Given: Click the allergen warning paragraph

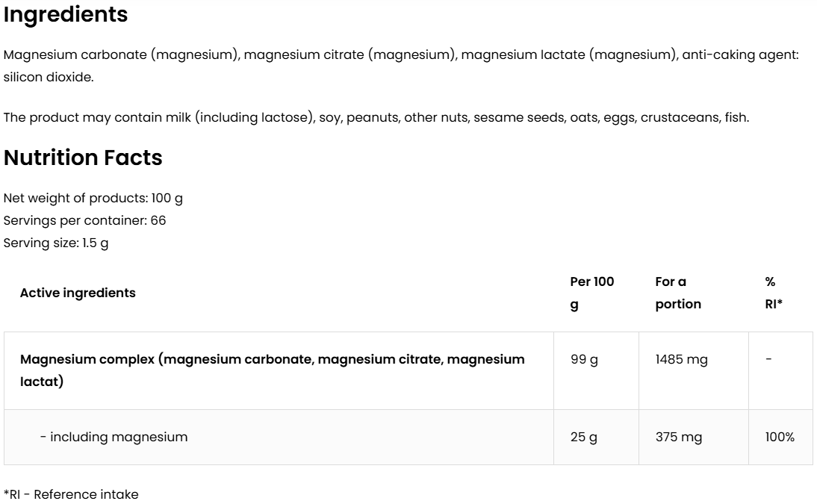Looking at the screenshot, I should tap(376, 117).
